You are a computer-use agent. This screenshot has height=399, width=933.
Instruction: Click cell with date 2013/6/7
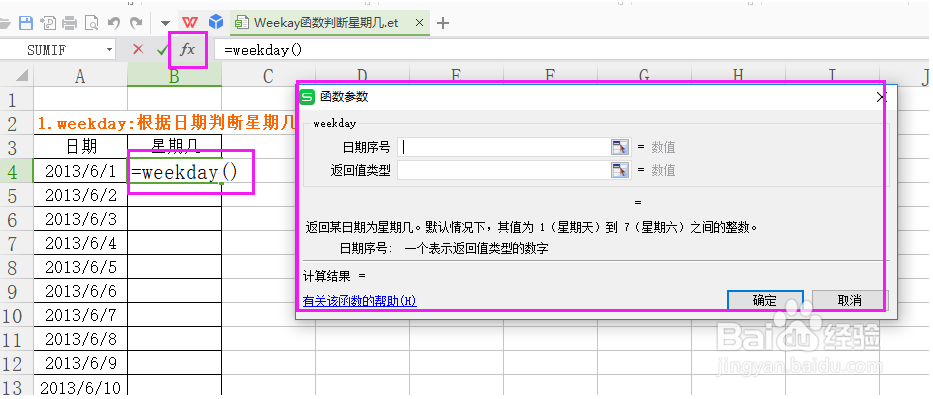80,315
